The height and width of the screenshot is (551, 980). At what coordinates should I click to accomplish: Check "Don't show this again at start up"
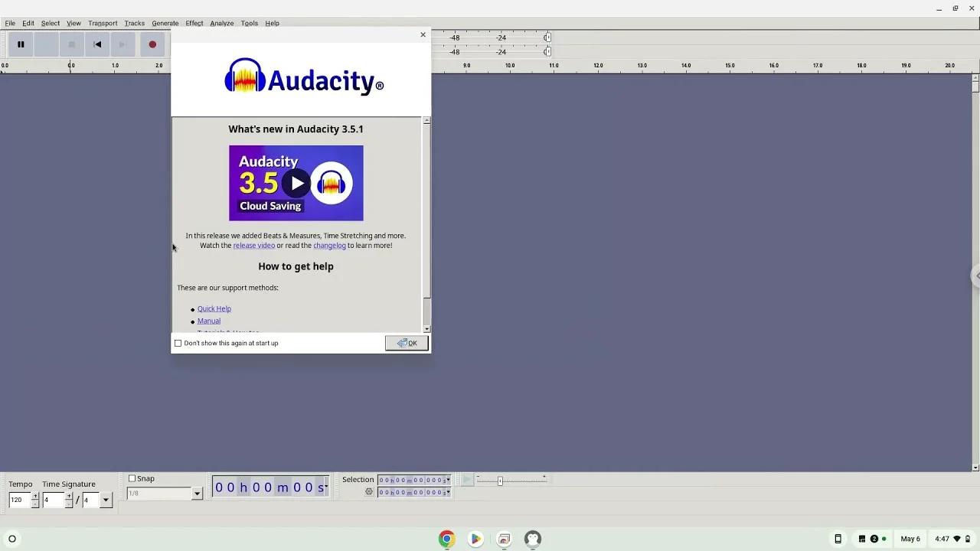coord(178,343)
